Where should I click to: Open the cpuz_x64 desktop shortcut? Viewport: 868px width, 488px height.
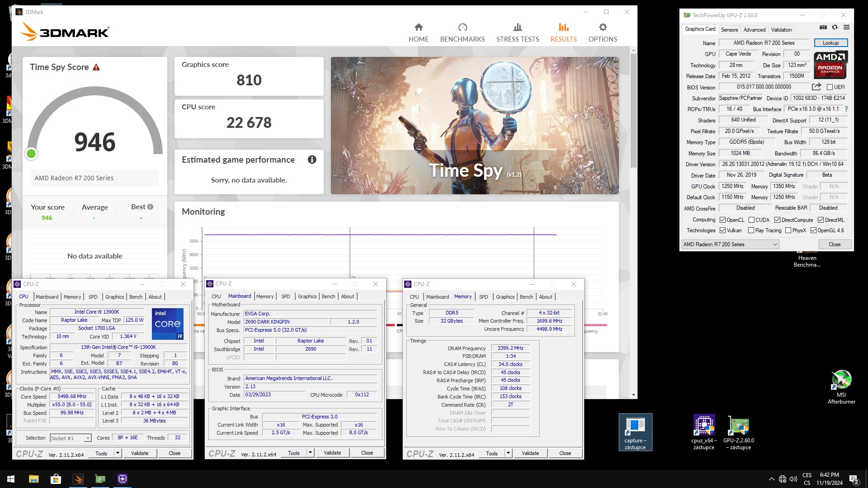coord(704,432)
